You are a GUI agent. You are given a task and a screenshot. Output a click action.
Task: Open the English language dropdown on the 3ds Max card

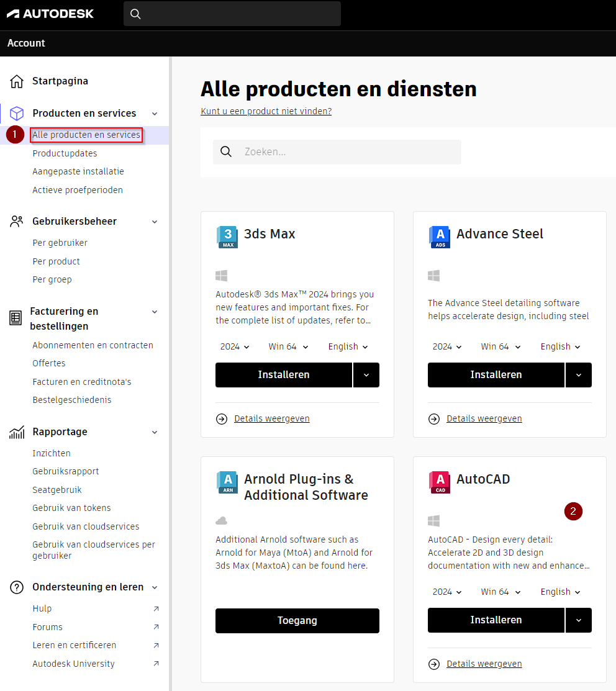pyautogui.click(x=348, y=347)
